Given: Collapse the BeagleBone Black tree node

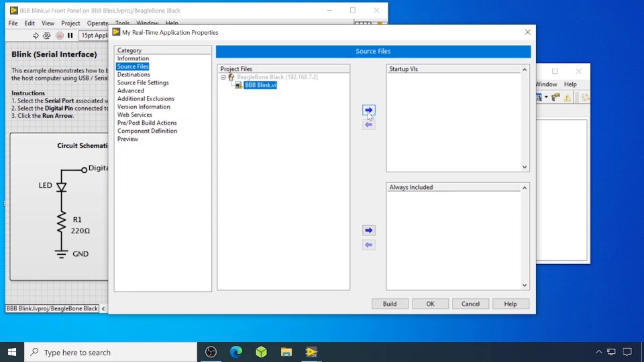Looking at the screenshot, I should tap(223, 78).
